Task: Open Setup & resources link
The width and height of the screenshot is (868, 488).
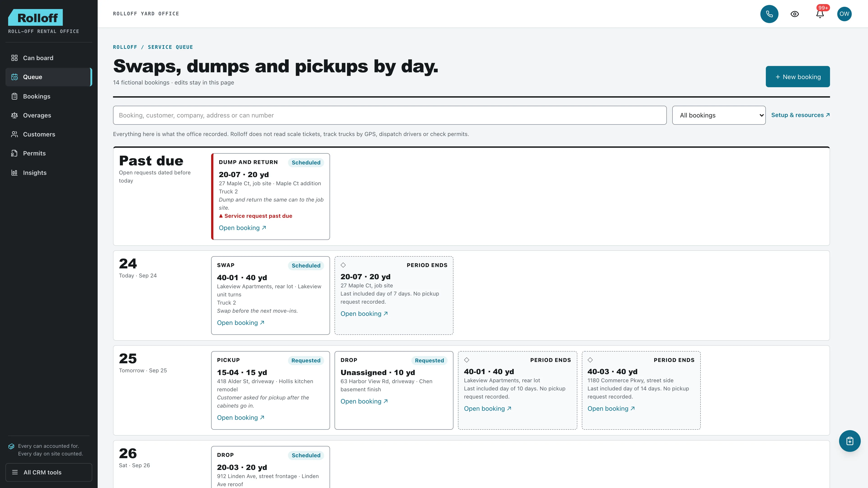Action: click(x=800, y=115)
